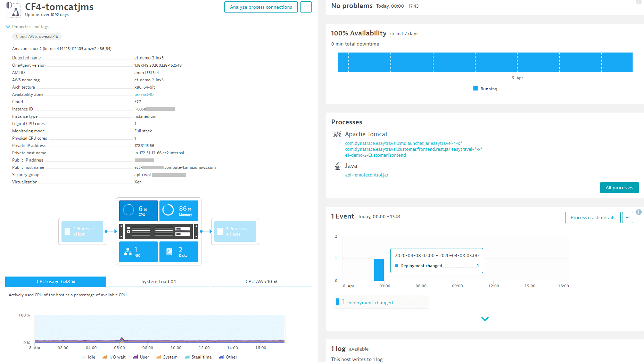Click the ami-cf35f3a4 AMI ID value
The height and width of the screenshot is (362, 644).
147,73
